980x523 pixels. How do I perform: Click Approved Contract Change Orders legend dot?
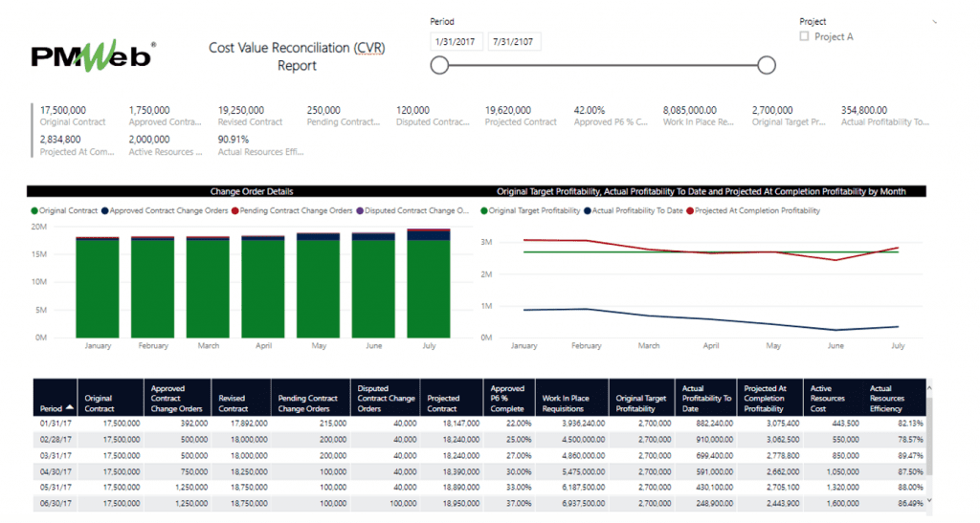coord(105,211)
